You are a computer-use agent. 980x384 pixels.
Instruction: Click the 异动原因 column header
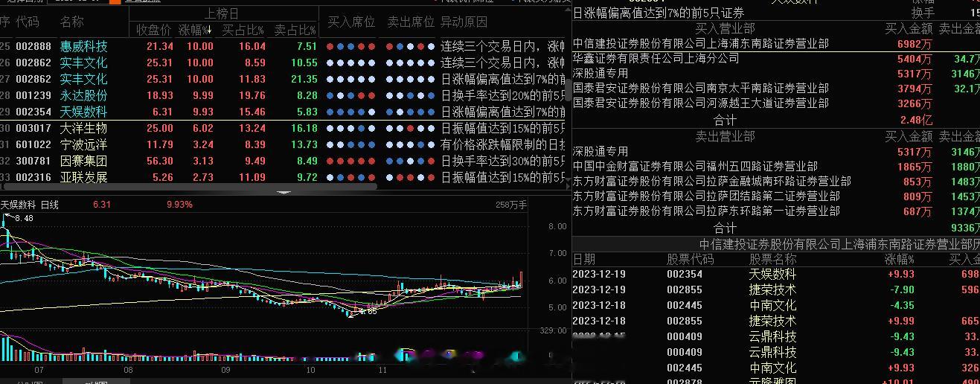click(x=464, y=22)
